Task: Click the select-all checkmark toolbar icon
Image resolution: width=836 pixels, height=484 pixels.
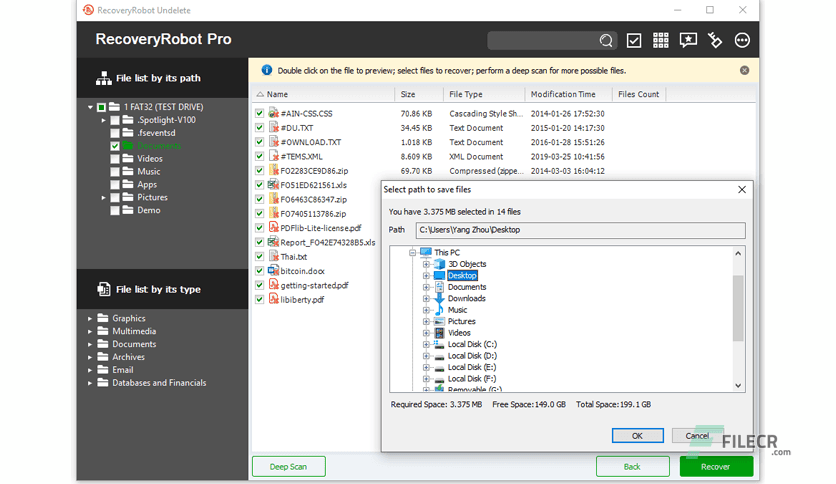Action: pyautogui.click(x=634, y=41)
